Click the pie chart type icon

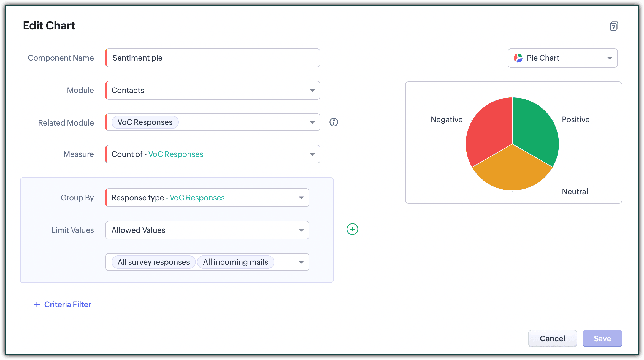tap(518, 58)
